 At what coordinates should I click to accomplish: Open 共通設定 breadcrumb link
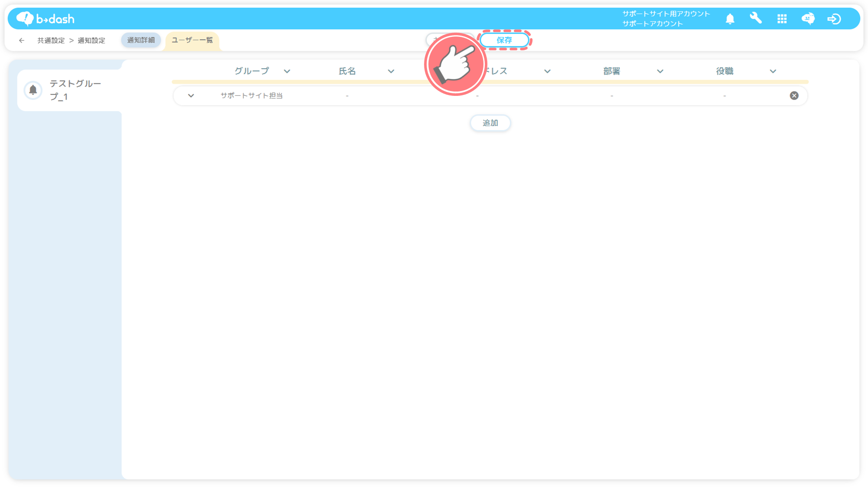tap(51, 40)
